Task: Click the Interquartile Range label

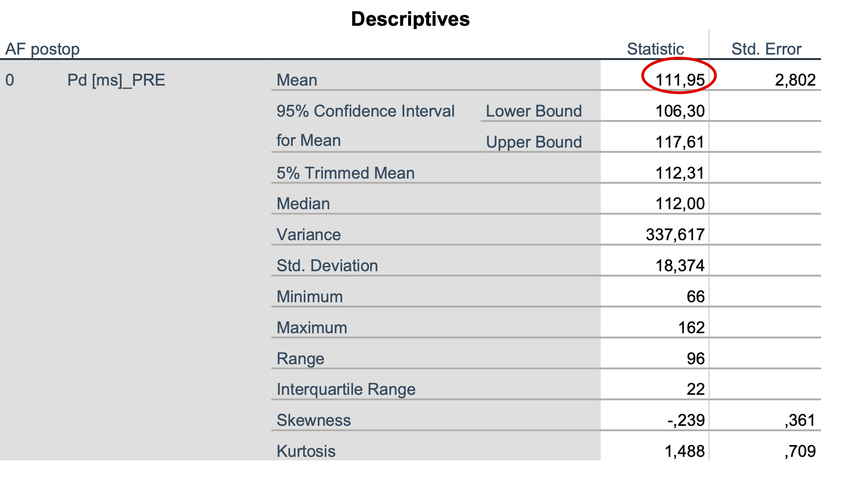Action: 346,390
